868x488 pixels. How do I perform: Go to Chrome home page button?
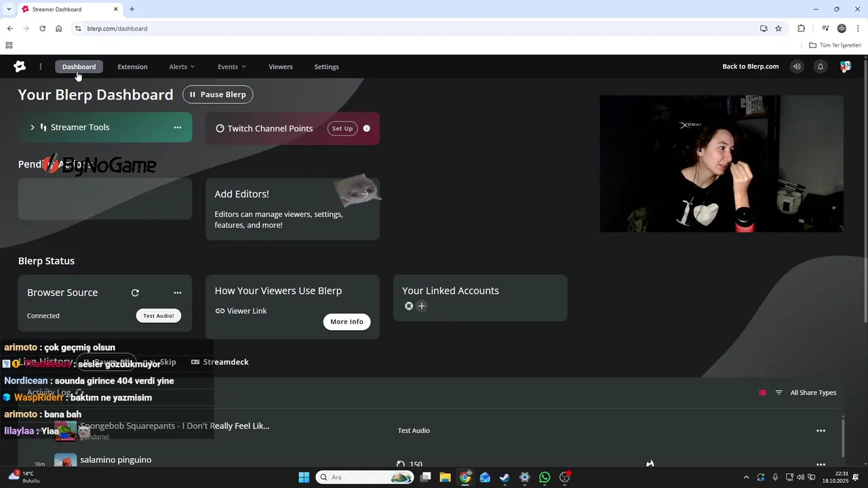pos(59,28)
